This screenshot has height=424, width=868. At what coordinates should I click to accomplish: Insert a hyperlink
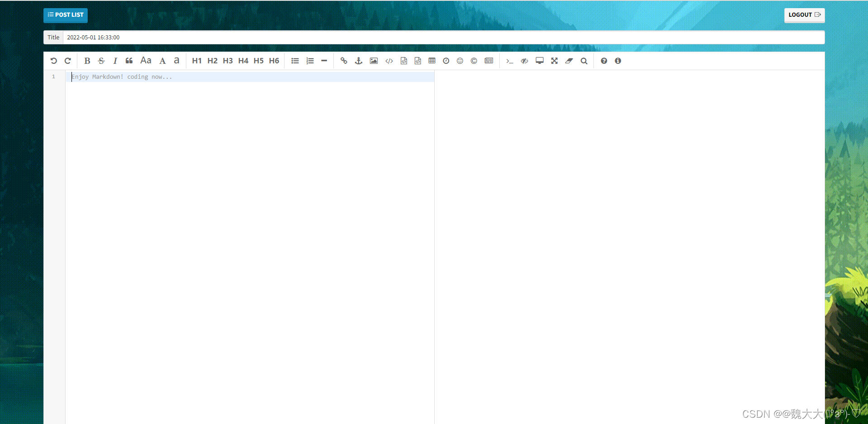(344, 61)
